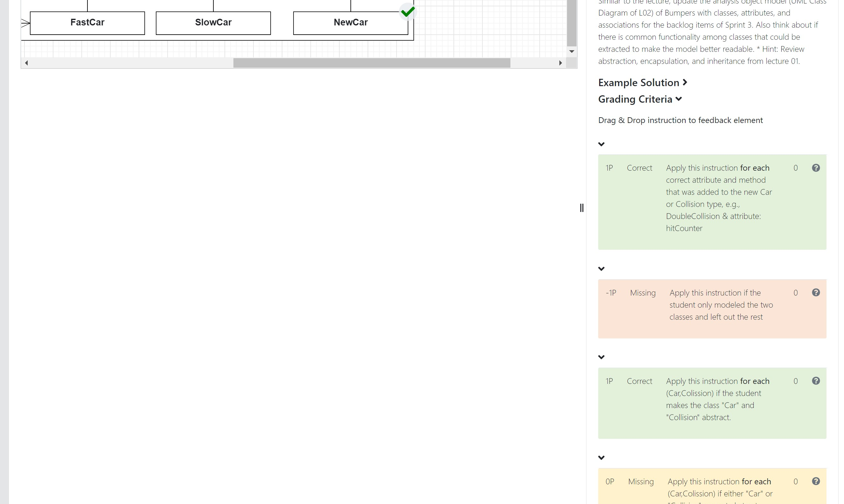
Task: Click help icon beside the abstract class criterion
Action: (816, 381)
